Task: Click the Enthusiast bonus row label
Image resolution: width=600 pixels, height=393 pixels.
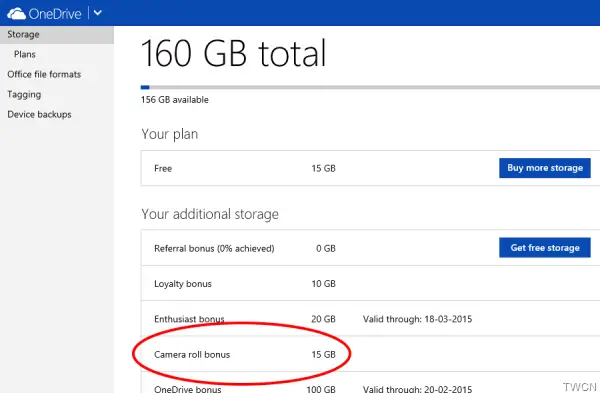Action: tap(189, 319)
